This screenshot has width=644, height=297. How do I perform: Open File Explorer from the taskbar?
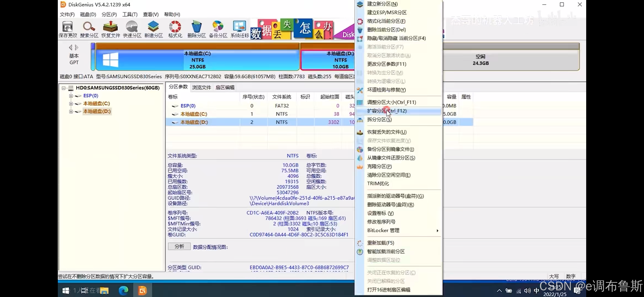click(104, 291)
